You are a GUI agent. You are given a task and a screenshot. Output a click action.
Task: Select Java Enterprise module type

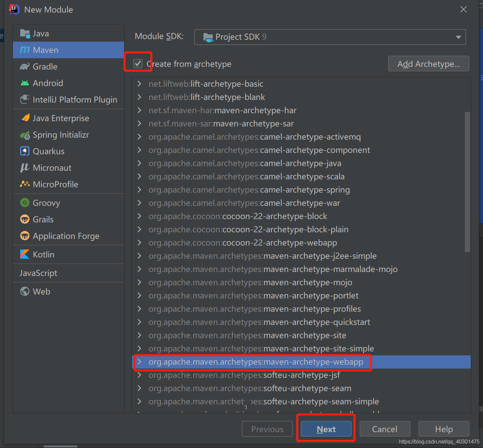point(68,118)
